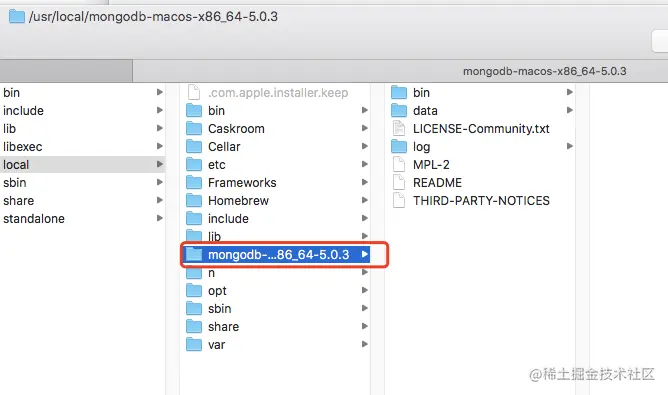This screenshot has width=668, height=395.
Task: Click the MPL-2 file icon
Action: point(399,164)
